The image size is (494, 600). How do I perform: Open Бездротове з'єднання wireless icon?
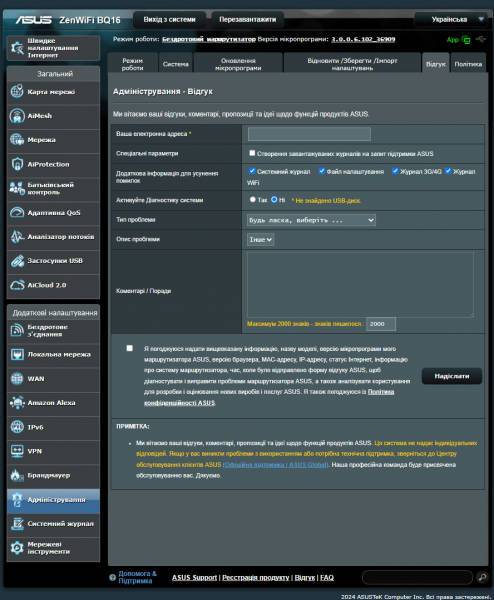17,330
